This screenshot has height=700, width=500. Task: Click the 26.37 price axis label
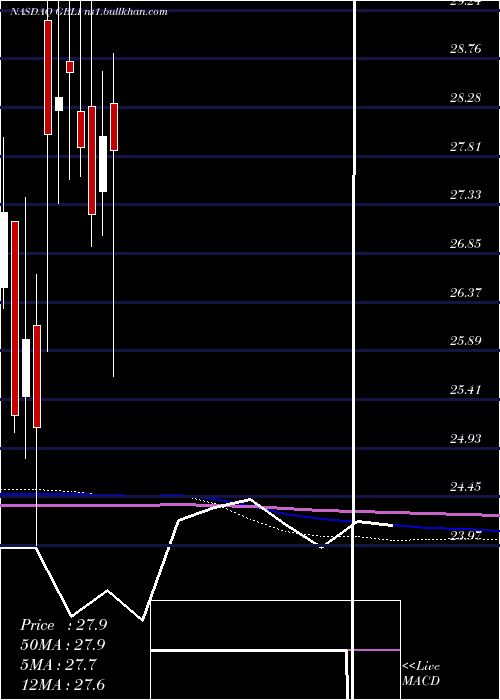click(465, 292)
